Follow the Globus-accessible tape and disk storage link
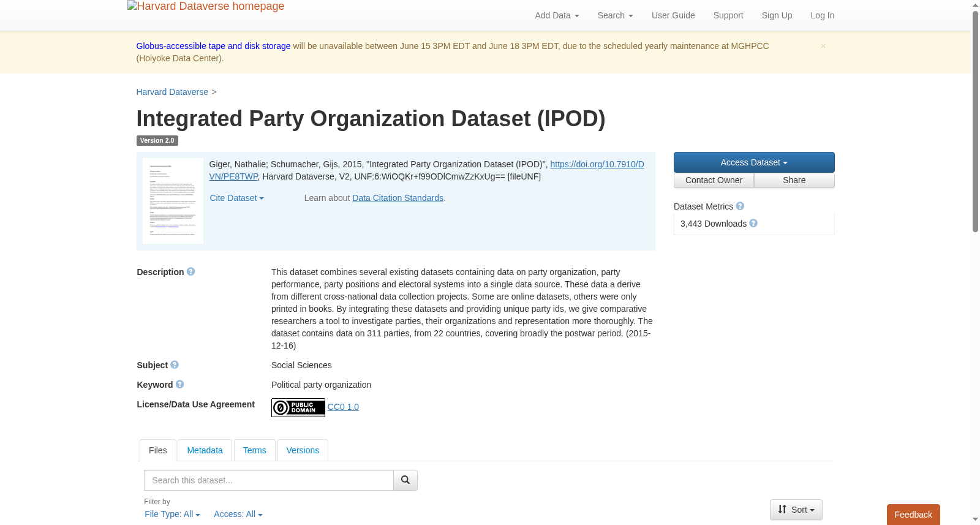The image size is (980, 525). (x=213, y=46)
